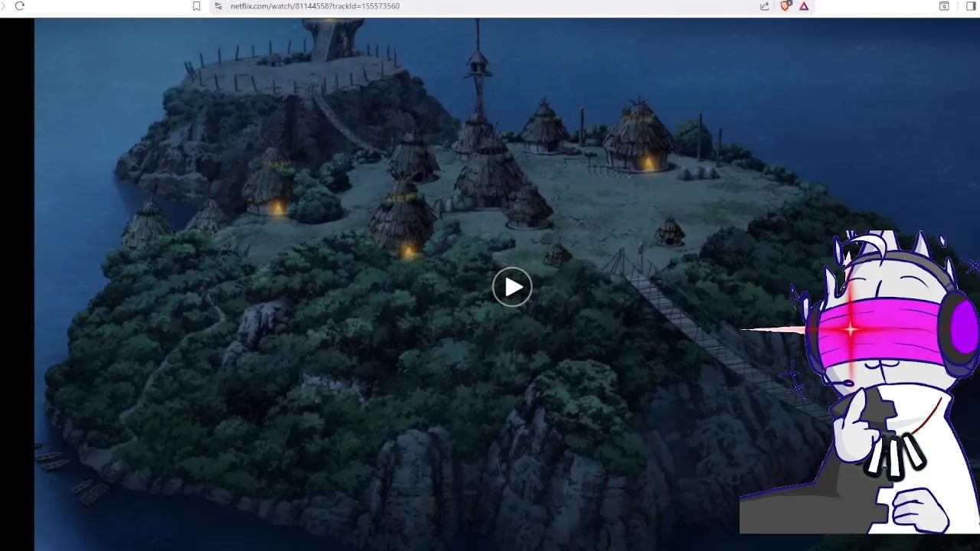This screenshot has width=980, height=551.
Task: Click the cartoon avatar overlay with pink visor
Action: click(860, 381)
